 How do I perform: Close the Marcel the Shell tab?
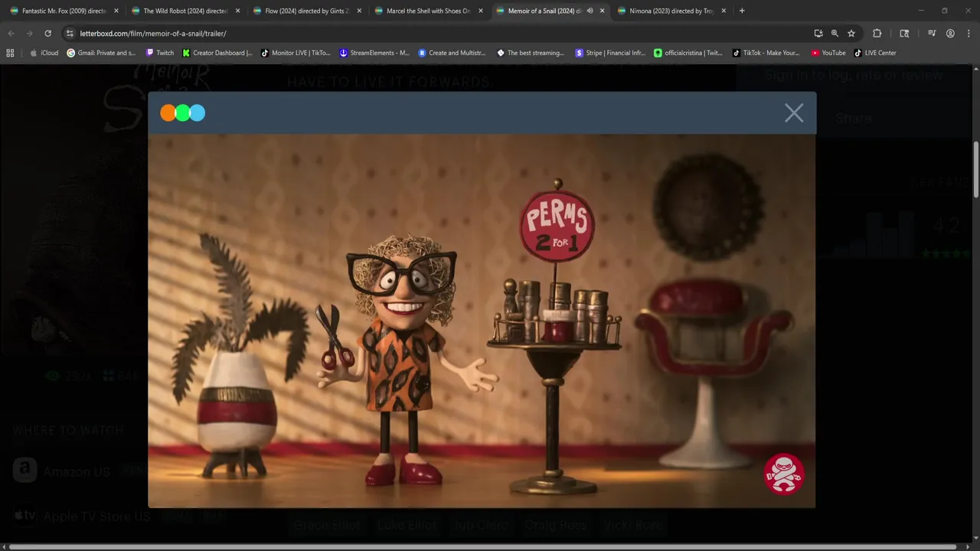(480, 11)
